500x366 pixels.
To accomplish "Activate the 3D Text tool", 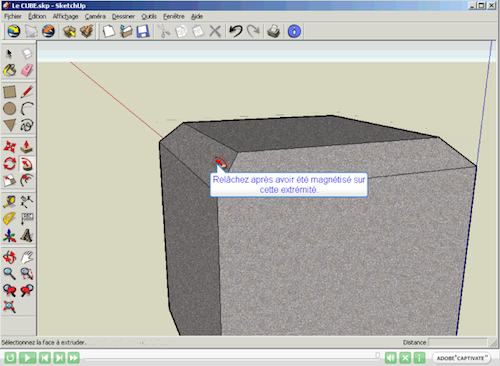I will point(27,236).
